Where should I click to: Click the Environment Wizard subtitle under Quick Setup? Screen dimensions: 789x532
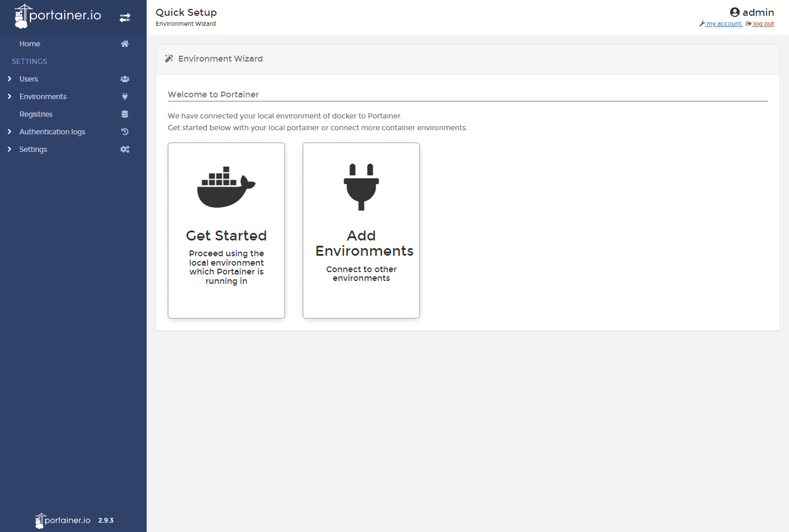185,24
